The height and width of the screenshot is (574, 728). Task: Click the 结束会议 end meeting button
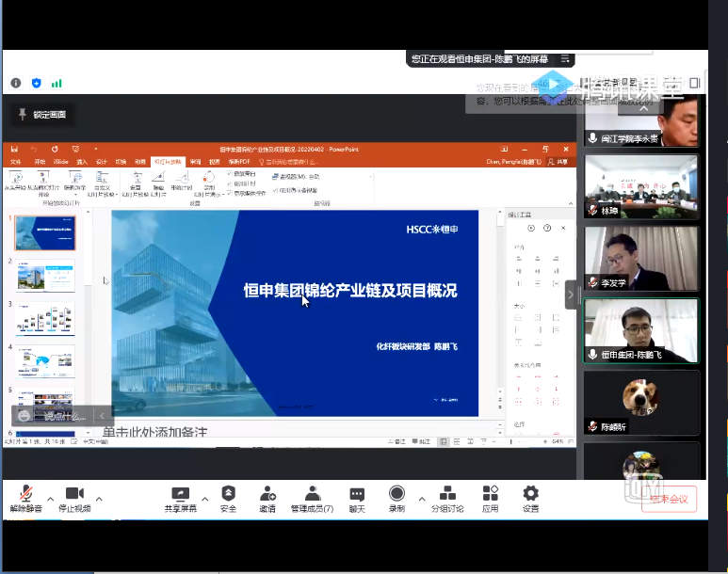click(x=669, y=499)
